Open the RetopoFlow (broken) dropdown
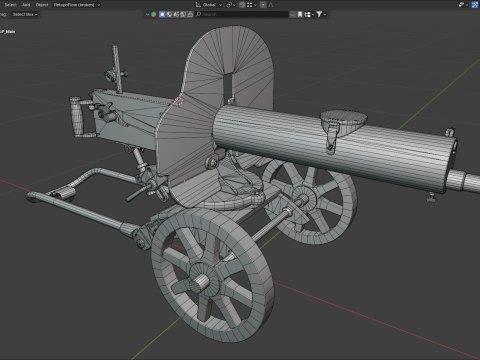Viewport: 480px width, 360px height. coord(77,5)
